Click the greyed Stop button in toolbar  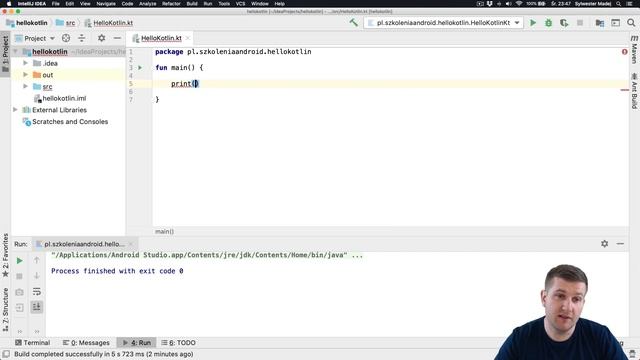[x=580, y=23]
